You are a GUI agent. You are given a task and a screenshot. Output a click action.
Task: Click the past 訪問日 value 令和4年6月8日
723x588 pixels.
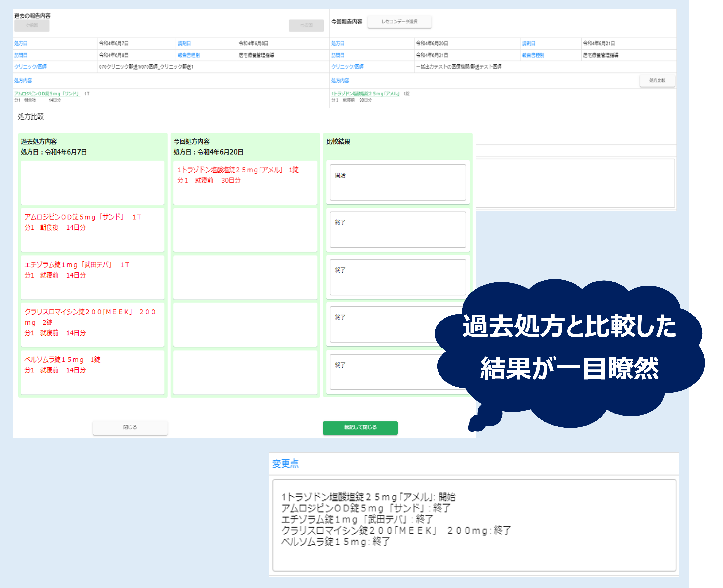(x=114, y=55)
